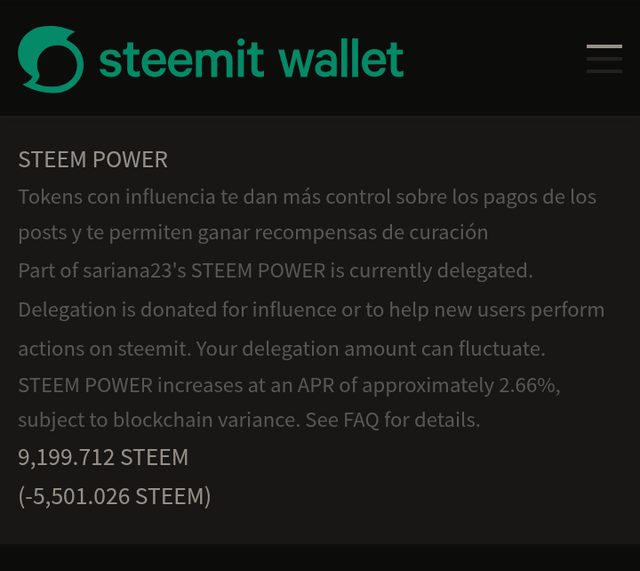Open the hamburger menu icon
This screenshot has height=571, width=640.
(604, 59)
